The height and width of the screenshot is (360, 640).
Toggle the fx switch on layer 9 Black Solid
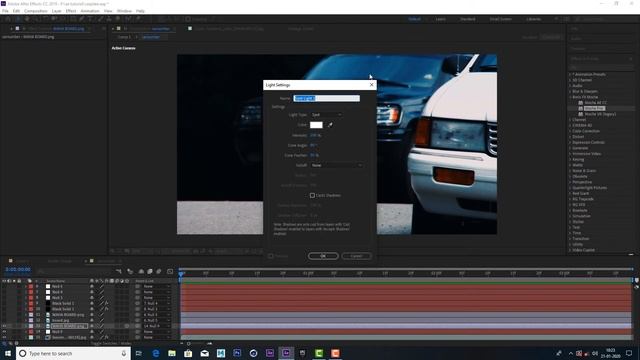[107, 303]
